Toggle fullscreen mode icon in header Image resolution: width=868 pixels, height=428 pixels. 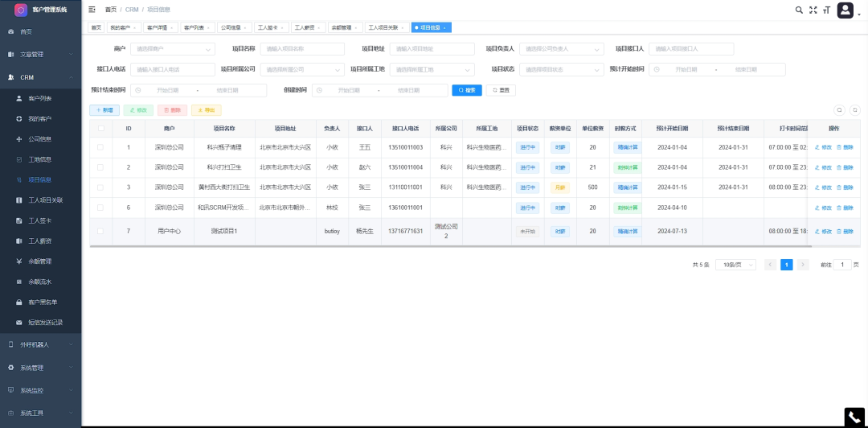coord(813,10)
